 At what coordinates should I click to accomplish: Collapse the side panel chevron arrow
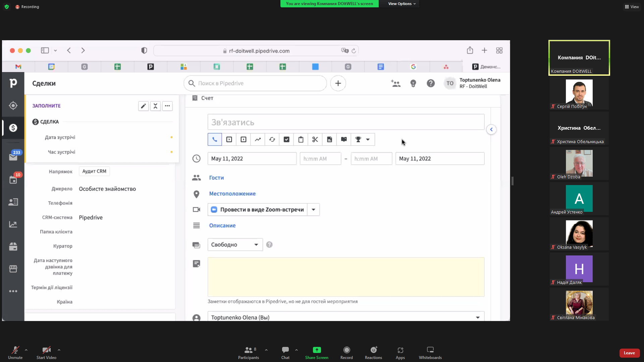pyautogui.click(x=491, y=129)
